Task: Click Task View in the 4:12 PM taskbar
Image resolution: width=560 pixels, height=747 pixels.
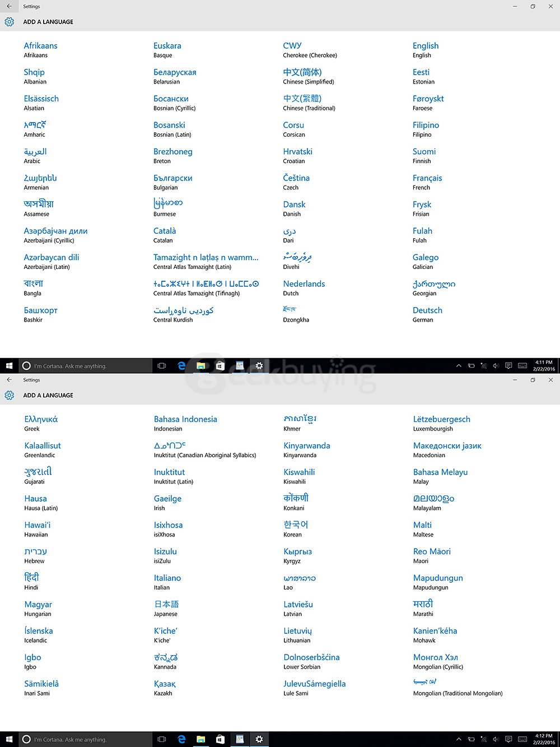Action: pyautogui.click(x=162, y=739)
